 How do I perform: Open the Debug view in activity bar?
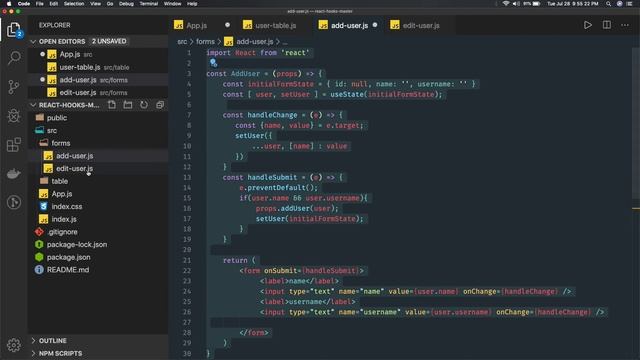14,116
